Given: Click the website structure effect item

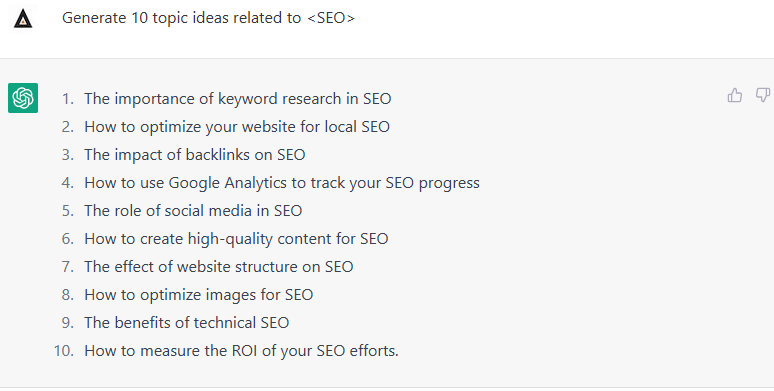Looking at the screenshot, I should [x=219, y=267].
